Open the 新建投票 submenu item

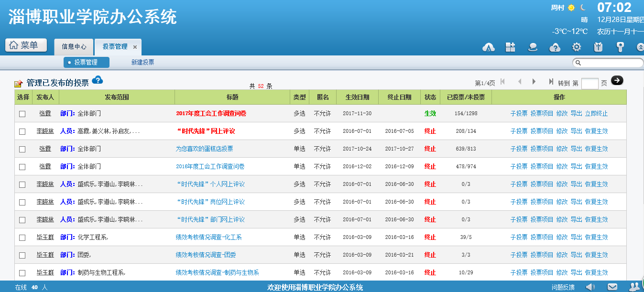pyautogui.click(x=142, y=63)
